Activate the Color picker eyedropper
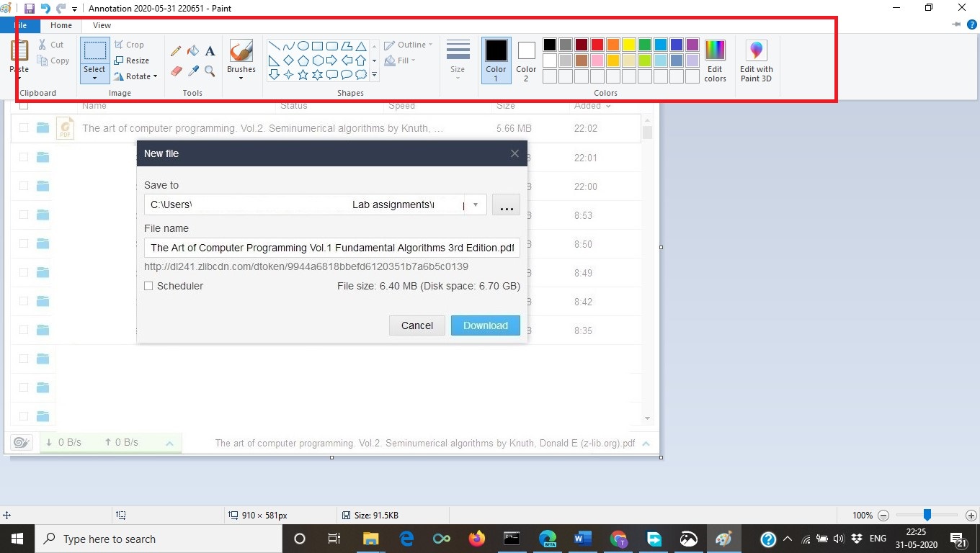Viewport: 980px width, 553px height. (x=193, y=71)
